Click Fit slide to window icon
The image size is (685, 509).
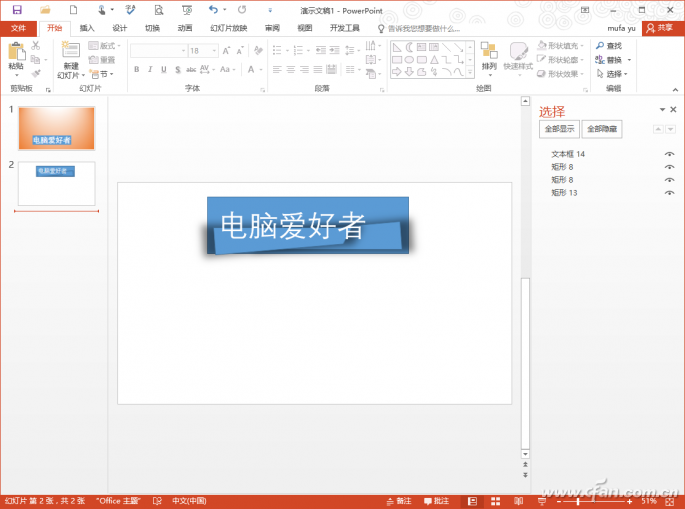(x=670, y=502)
